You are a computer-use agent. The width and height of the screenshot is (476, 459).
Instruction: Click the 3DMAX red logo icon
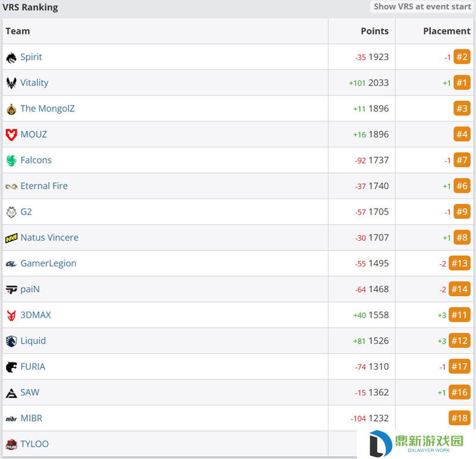tap(11, 316)
